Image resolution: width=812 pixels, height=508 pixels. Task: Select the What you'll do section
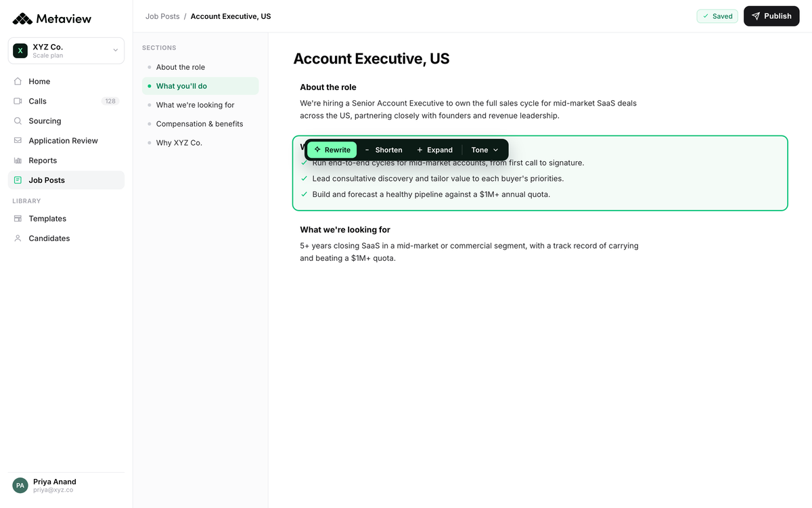click(x=200, y=86)
